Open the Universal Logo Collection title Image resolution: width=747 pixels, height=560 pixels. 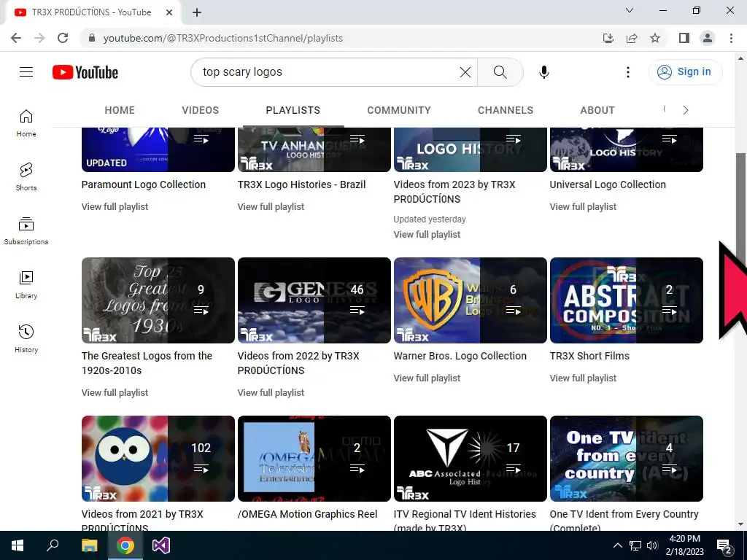pos(608,184)
